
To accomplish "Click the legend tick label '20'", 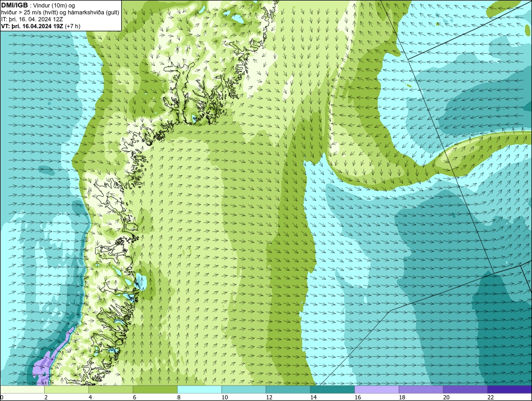I will (446, 397).
